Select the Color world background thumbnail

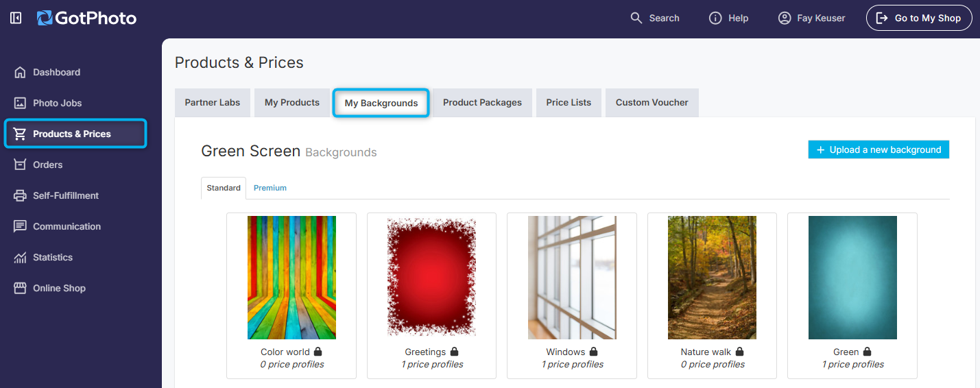(291, 278)
